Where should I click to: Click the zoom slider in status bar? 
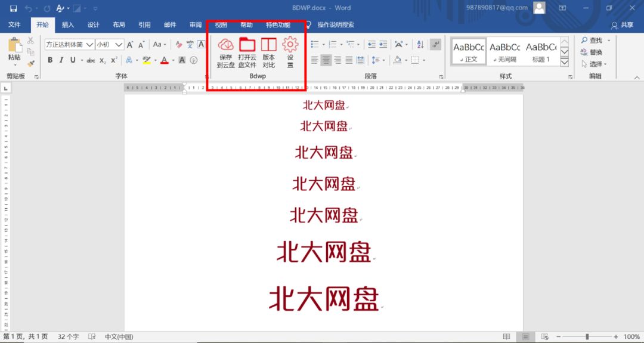click(x=587, y=336)
